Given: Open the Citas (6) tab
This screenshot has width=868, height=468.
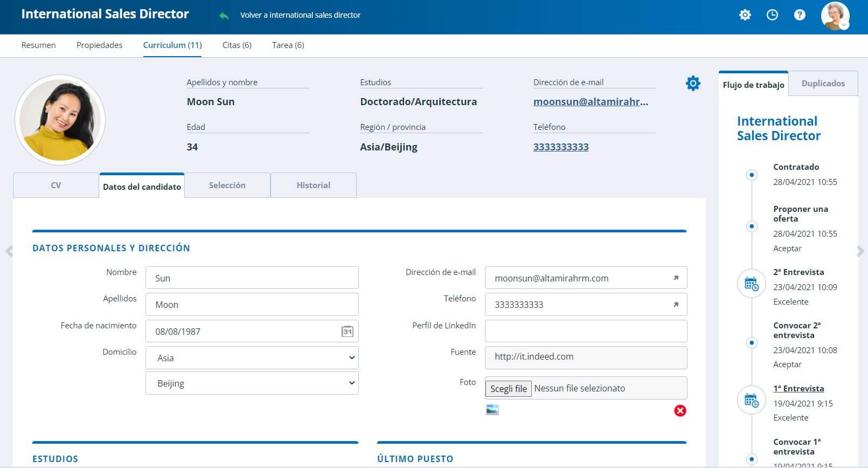Looking at the screenshot, I should coord(237,45).
